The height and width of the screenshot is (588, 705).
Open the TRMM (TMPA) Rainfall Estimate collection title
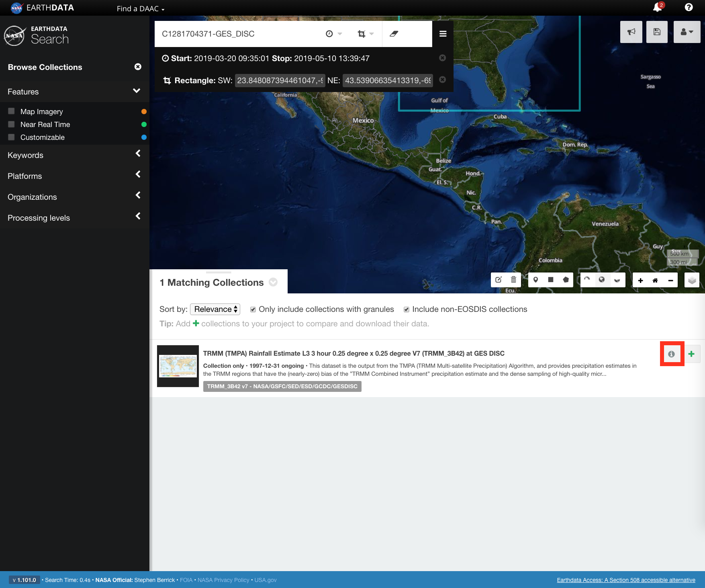pos(354,353)
